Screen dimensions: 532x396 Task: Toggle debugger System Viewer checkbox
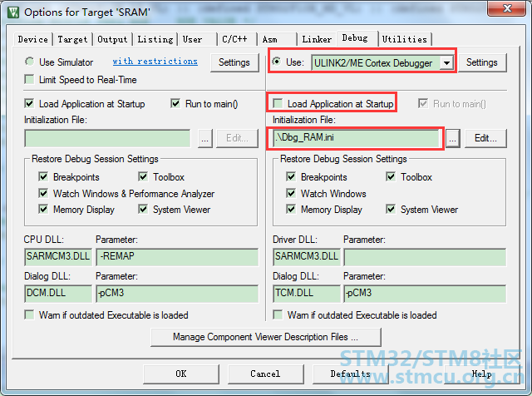tap(391, 209)
